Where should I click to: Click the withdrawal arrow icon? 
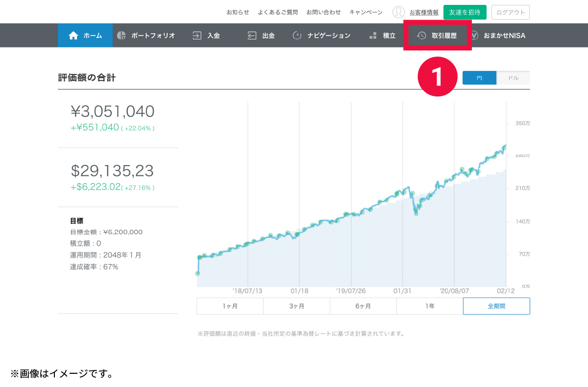tap(252, 35)
